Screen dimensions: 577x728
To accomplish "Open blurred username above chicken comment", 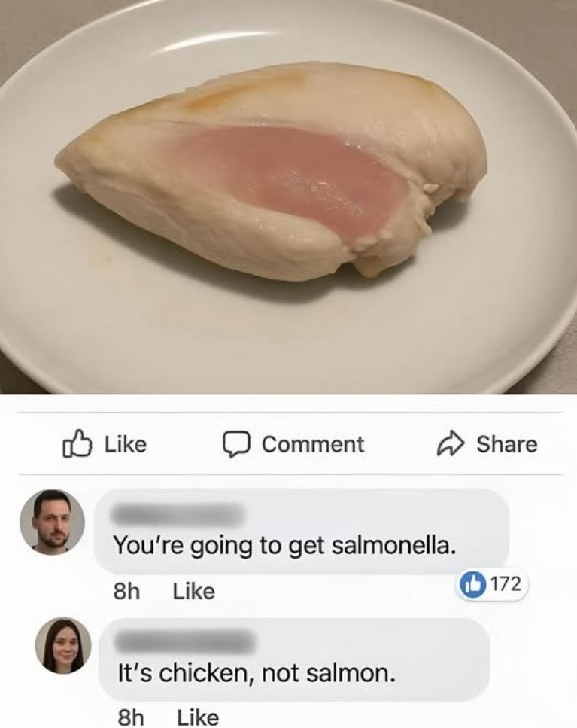I will [184, 641].
